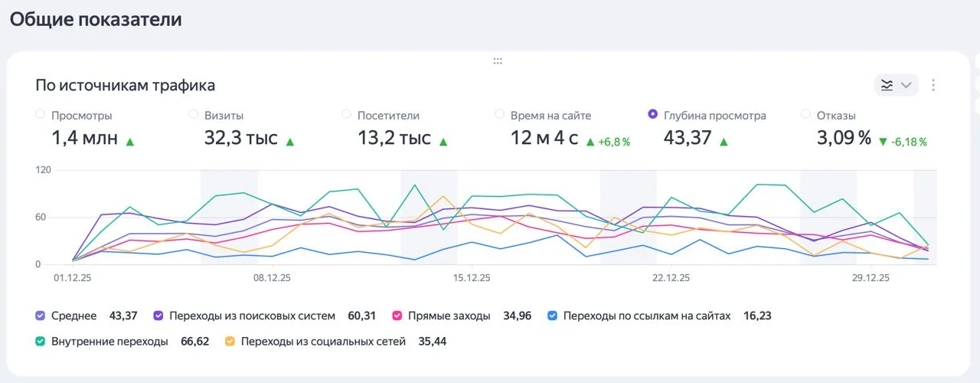This screenshot has height=383, width=980.
Task: Click the По источникам трафика widget title
Action: pos(125,85)
